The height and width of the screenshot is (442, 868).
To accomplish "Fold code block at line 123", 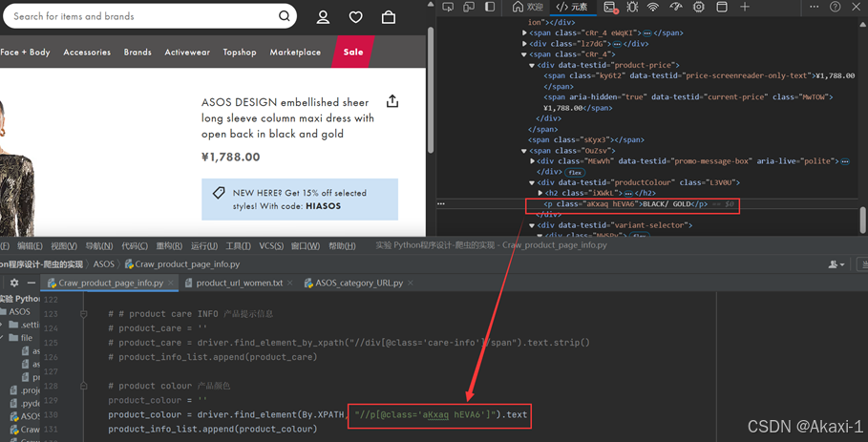I will (84, 314).
